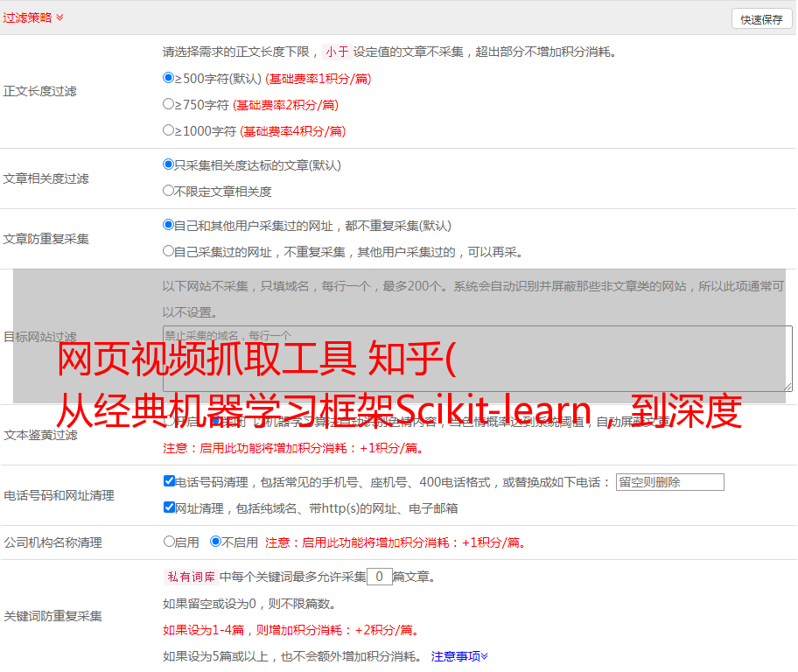Click the 私有词库 tag
Image resolution: width=798 pixels, height=672 pixels.
pos(192,577)
